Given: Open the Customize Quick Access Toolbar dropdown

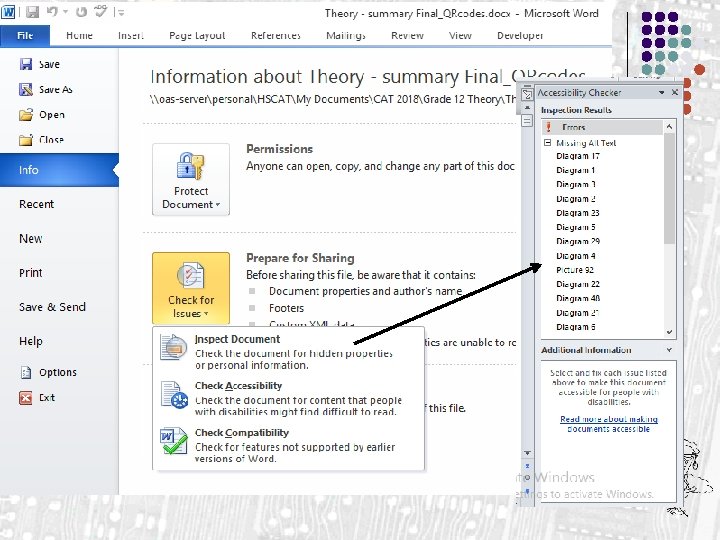Looking at the screenshot, I should pyautogui.click(x=121, y=13).
